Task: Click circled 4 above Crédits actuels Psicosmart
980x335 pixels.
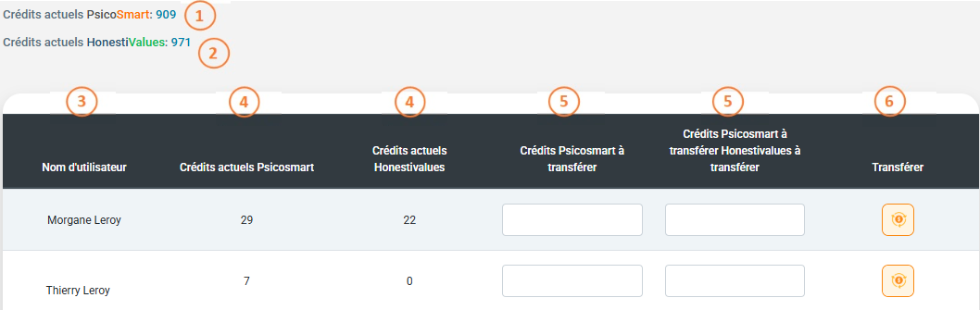Action: [244, 103]
